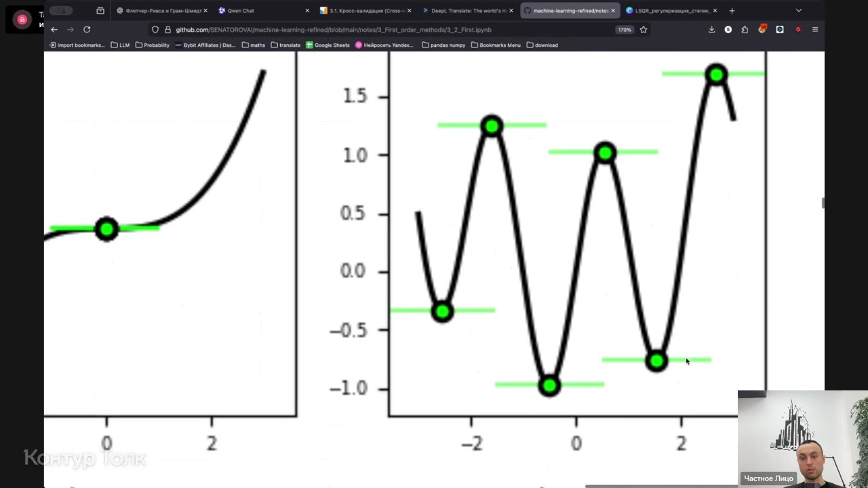Open the Нейросеть Yandex bookmark
The height and width of the screenshot is (488, 868).
(384, 45)
